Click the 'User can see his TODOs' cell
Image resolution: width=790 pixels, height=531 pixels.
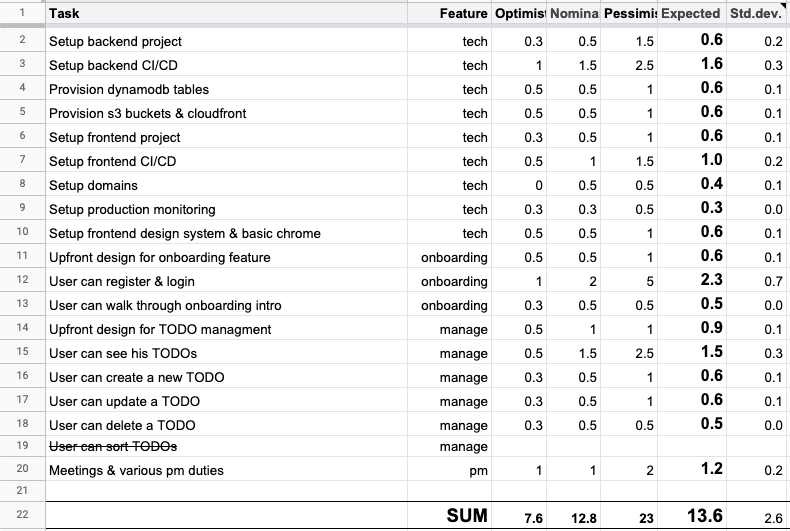(226, 353)
